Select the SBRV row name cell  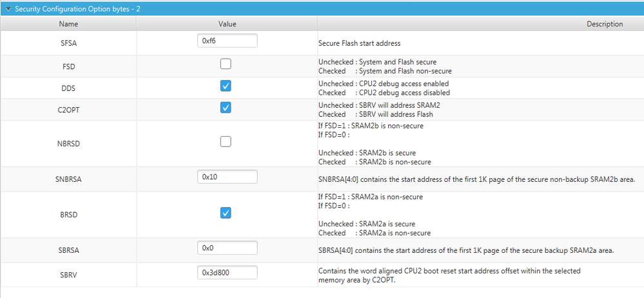[x=68, y=274]
